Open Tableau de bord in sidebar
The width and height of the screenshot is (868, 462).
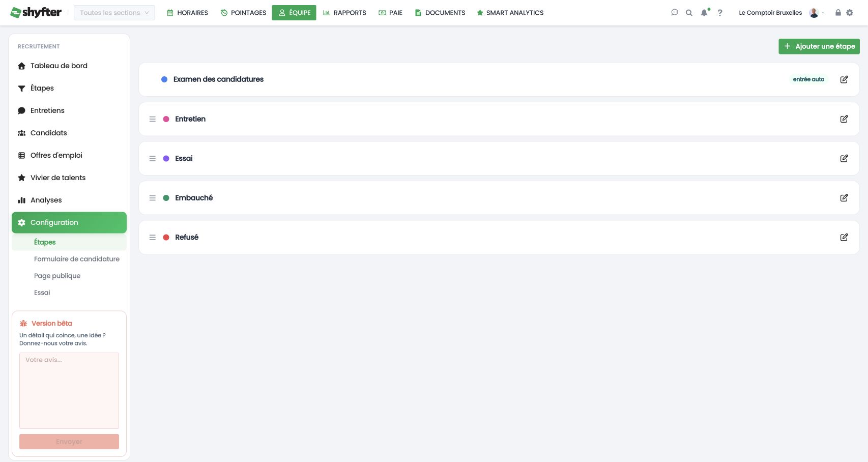(x=69, y=66)
